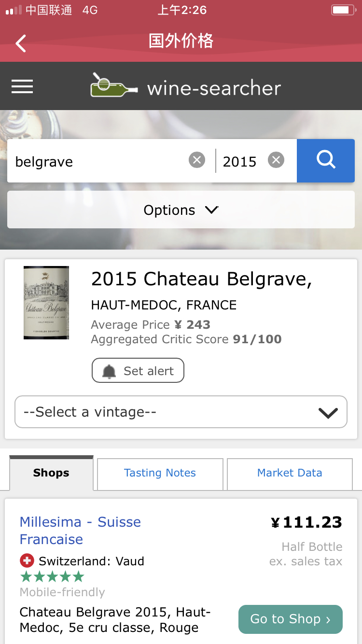362x644 pixels.
Task: Switch to the Tasting Notes tab
Action: pyautogui.click(x=160, y=473)
